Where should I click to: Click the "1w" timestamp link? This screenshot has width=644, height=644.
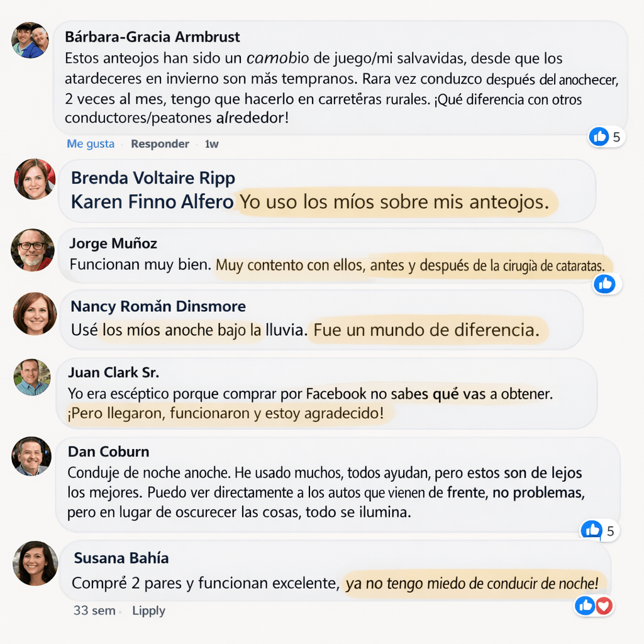[x=212, y=144]
